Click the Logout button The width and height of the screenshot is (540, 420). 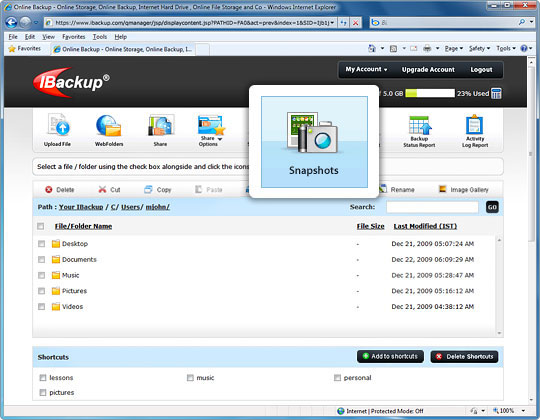481,70
